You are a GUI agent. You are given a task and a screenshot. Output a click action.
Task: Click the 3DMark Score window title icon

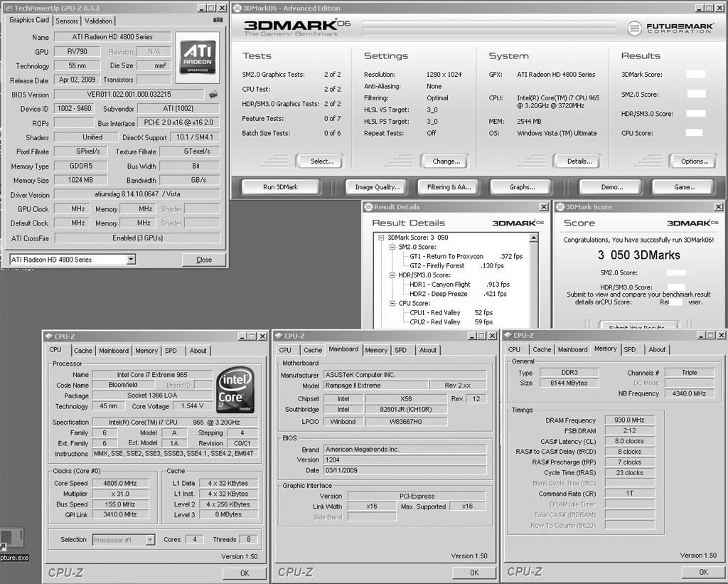pyautogui.click(x=560, y=207)
